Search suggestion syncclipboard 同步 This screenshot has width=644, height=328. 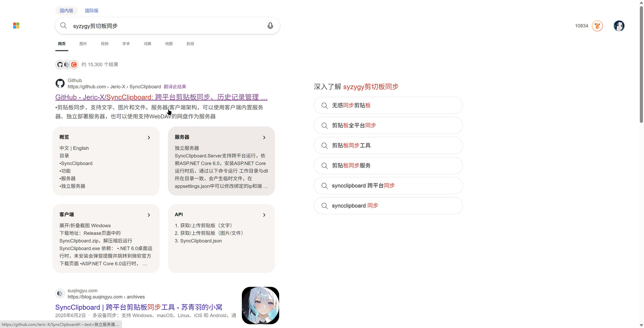[x=388, y=206]
